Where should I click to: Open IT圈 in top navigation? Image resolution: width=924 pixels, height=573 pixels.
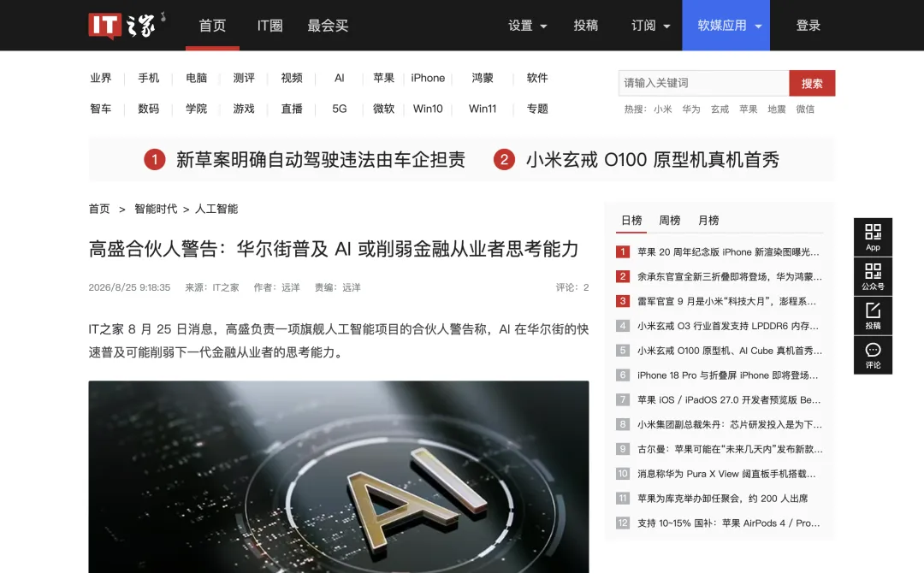[x=269, y=26]
